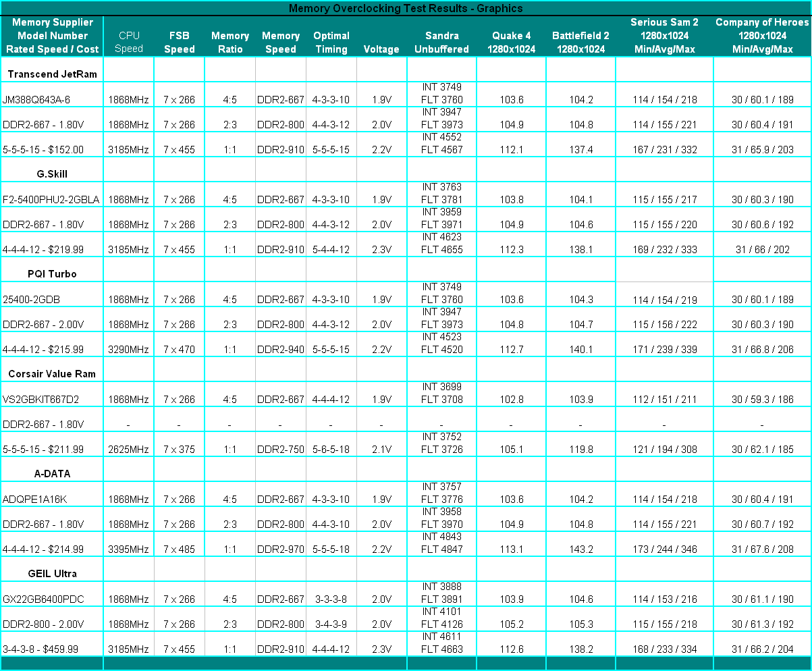The height and width of the screenshot is (671, 812).
Task: Click the "173 / 244 / 346" Serious Sam result
Action: point(665,549)
